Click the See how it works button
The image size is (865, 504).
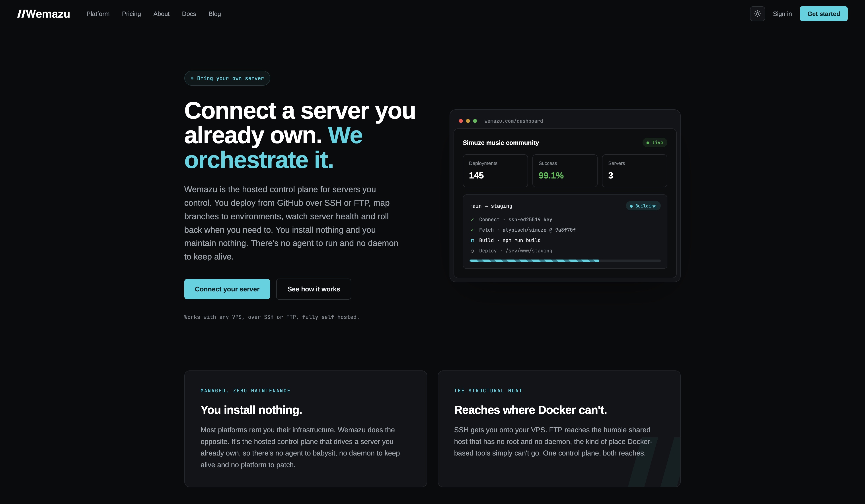click(313, 289)
